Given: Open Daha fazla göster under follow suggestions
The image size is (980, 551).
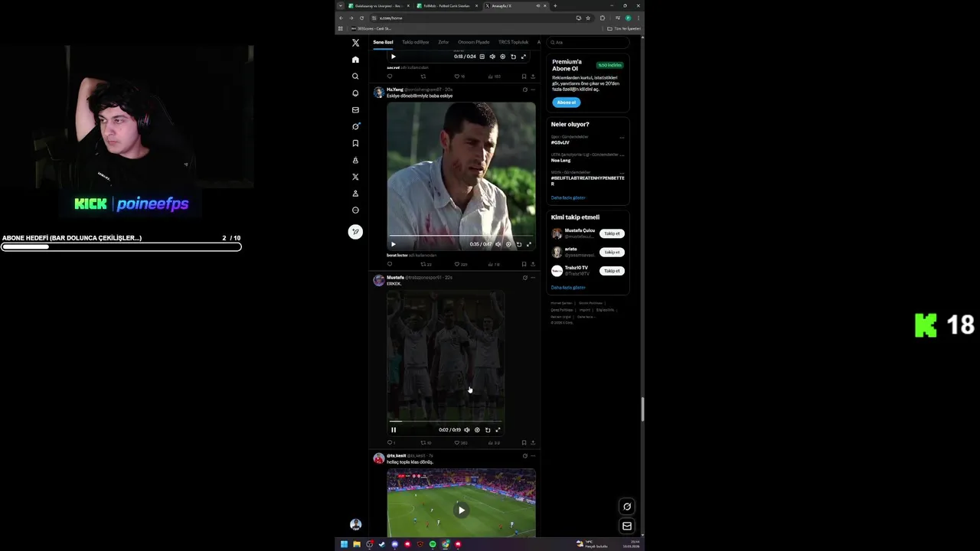Looking at the screenshot, I should [x=568, y=288].
